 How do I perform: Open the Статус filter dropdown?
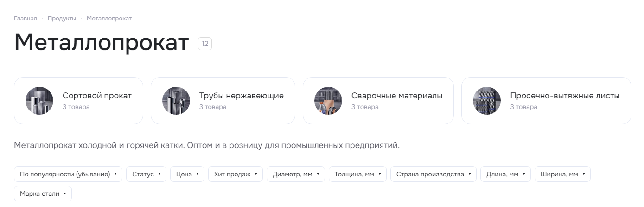tap(146, 174)
